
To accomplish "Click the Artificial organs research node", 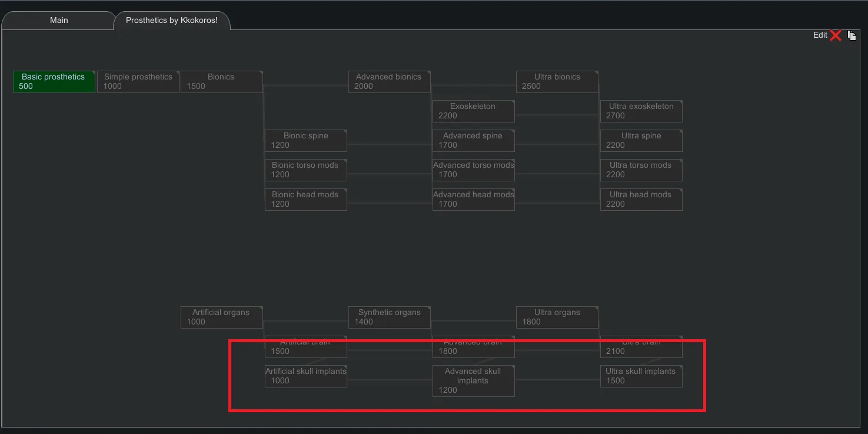I will [221, 317].
